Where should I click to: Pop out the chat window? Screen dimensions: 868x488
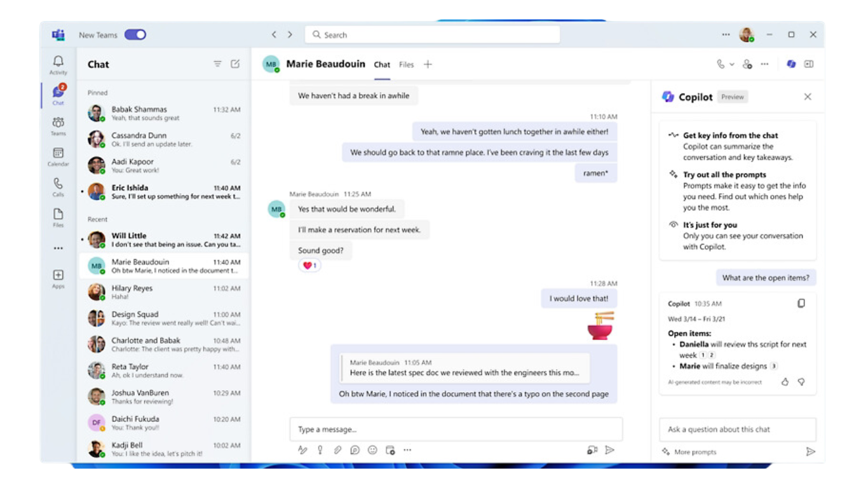click(x=809, y=64)
